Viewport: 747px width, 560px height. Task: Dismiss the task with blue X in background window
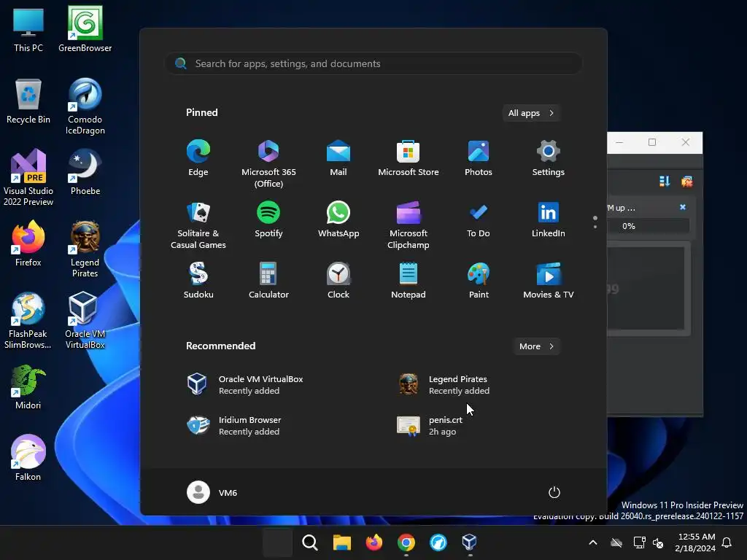point(683,207)
